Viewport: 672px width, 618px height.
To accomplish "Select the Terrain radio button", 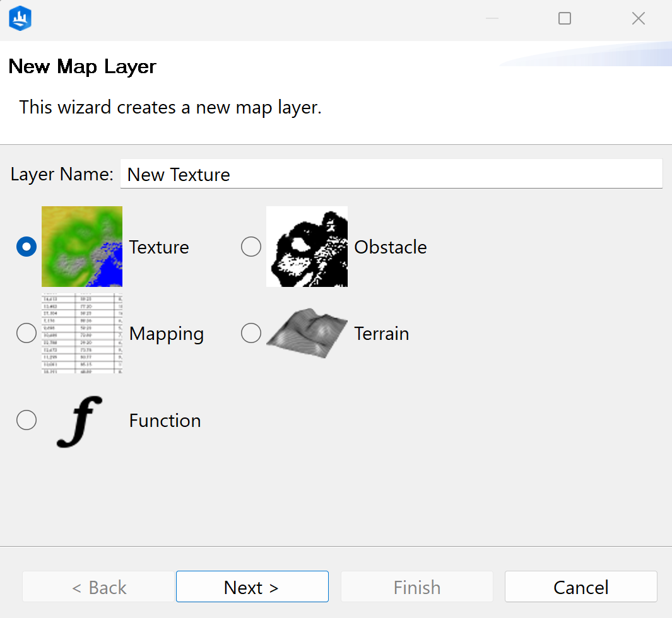I will click(x=251, y=333).
